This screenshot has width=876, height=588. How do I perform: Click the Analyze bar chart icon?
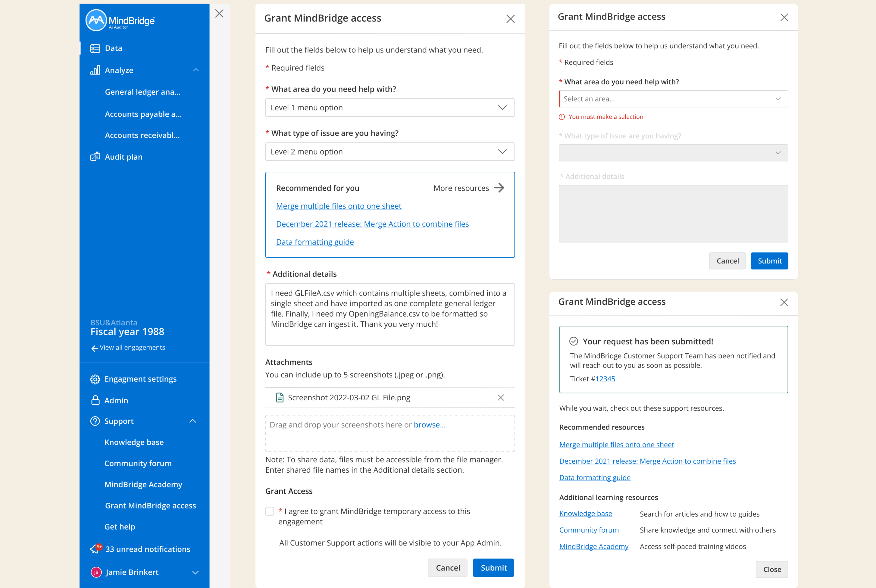pyautogui.click(x=95, y=70)
